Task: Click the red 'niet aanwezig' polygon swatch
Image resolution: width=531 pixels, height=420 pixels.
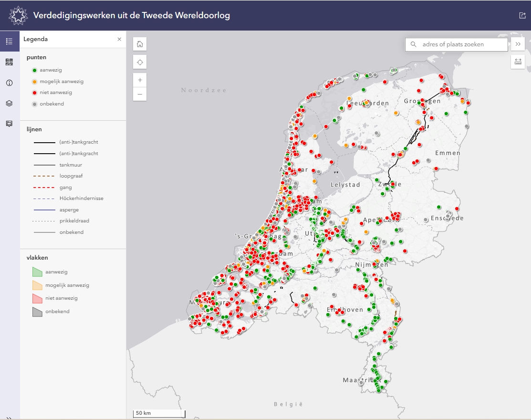Action: point(37,298)
